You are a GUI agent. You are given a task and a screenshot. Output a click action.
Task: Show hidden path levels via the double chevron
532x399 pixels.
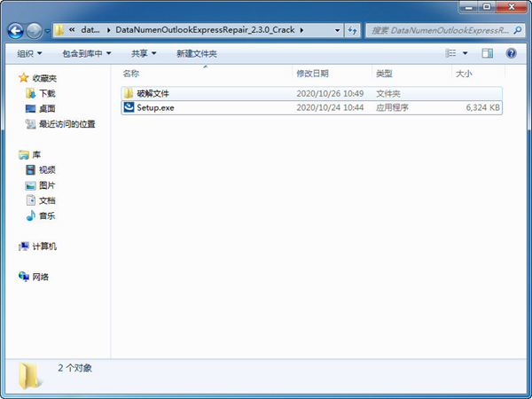[x=72, y=30]
